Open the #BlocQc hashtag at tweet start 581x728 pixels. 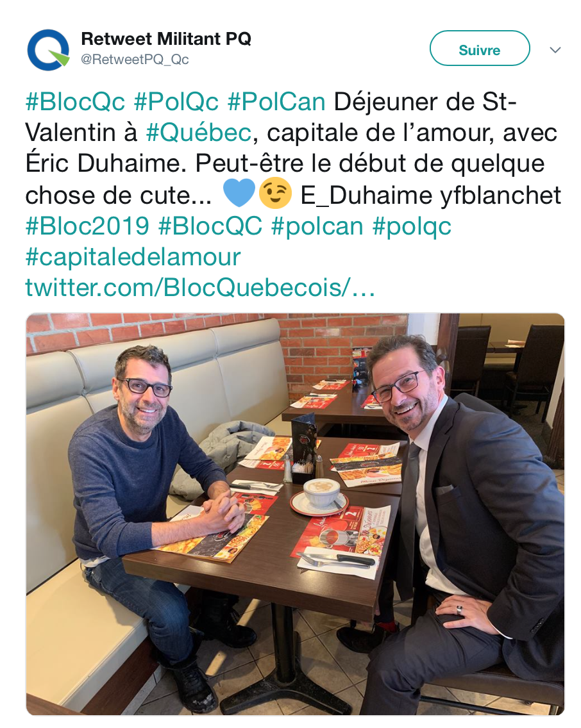coord(75,102)
